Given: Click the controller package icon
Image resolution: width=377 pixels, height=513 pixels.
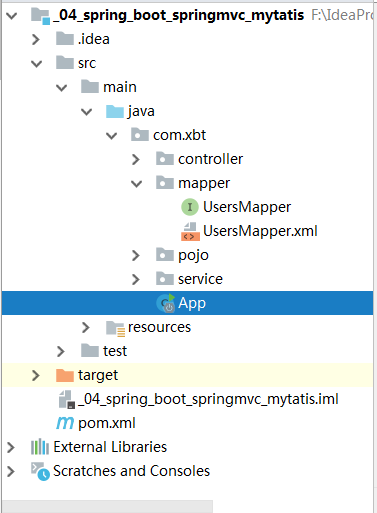Looking at the screenshot, I should point(165,159).
